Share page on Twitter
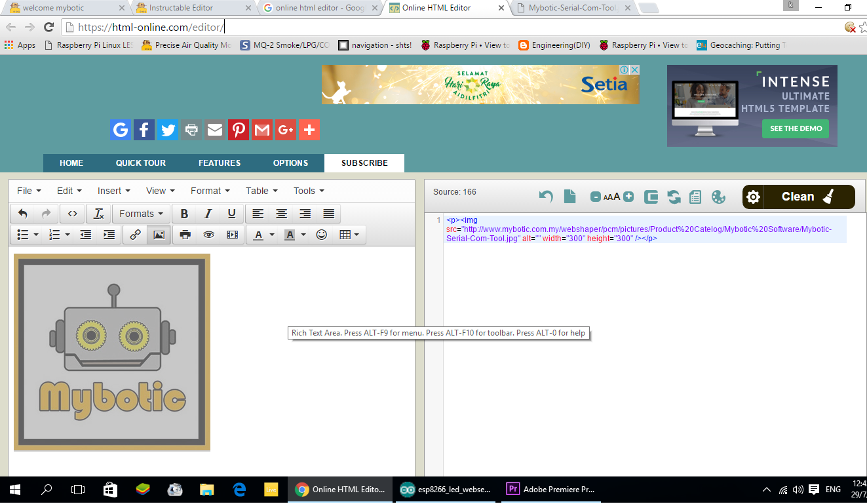The height and width of the screenshot is (504, 867). [168, 130]
